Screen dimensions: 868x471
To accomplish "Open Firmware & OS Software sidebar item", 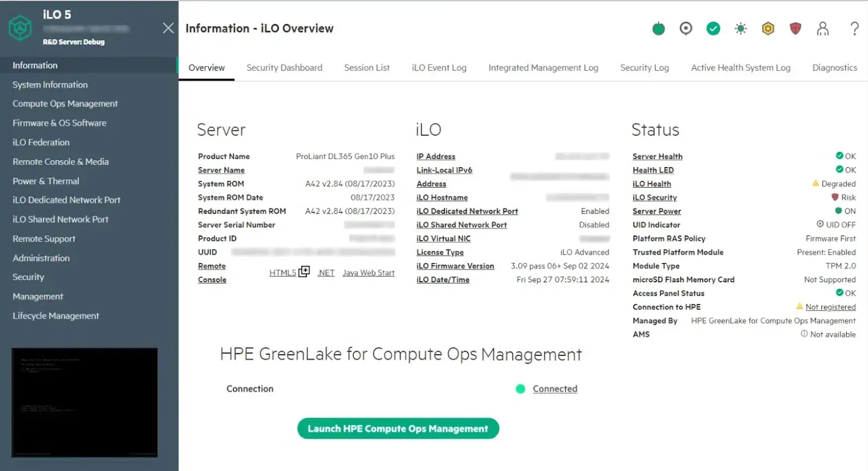I will (60, 123).
